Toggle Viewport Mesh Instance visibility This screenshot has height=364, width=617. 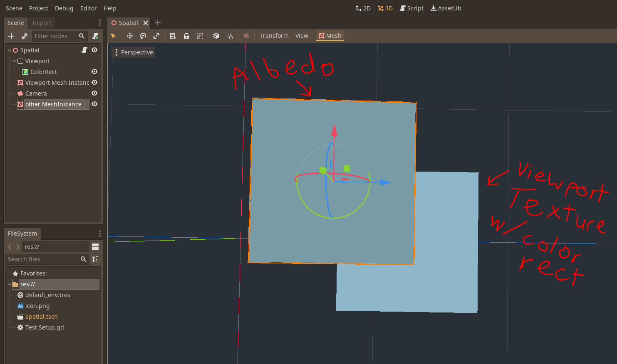click(94, 82)
